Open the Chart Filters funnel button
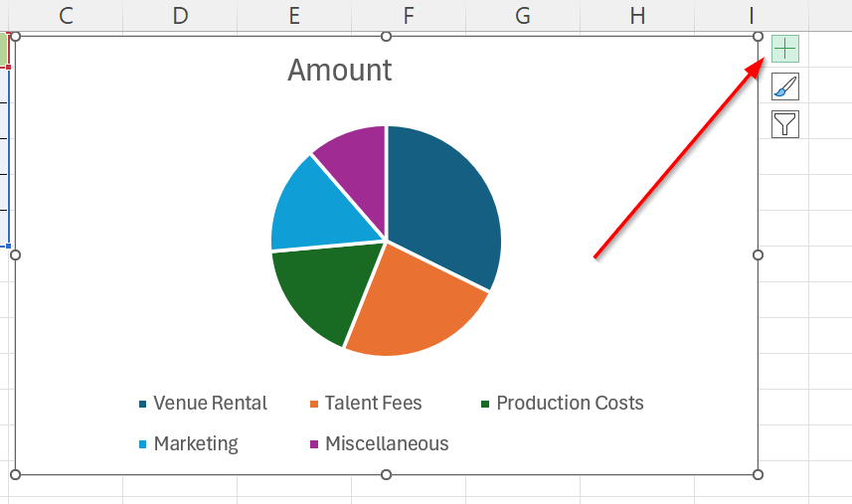The width and height of the screenshot is (852, 504). (784, 124)
